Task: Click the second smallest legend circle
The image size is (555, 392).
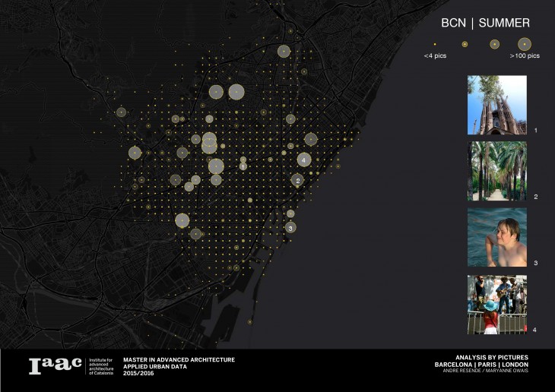Action: tap(465, 45)
